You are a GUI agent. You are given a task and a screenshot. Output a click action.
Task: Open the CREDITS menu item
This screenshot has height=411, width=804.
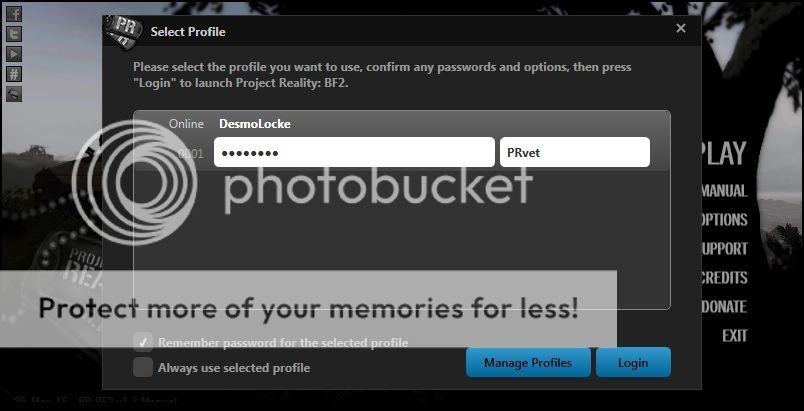coord(724,277)
